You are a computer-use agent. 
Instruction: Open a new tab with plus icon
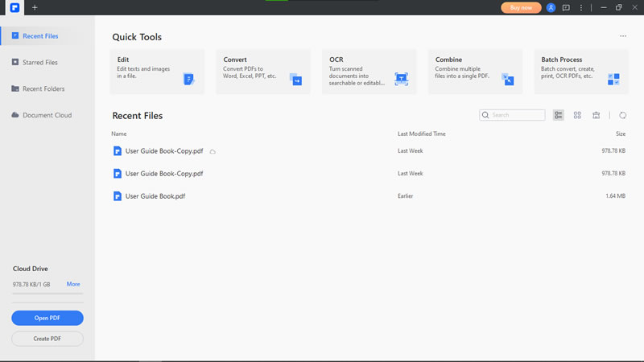35,7
